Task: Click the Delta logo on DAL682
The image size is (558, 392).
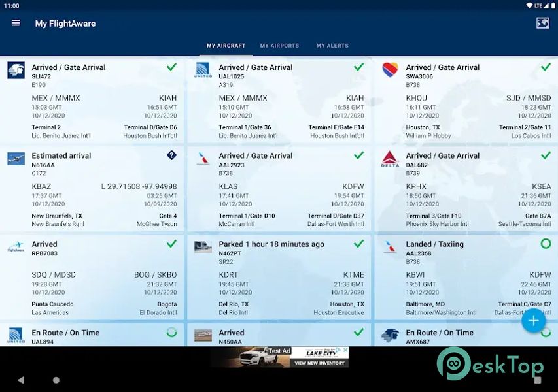Action: point(390,159)
